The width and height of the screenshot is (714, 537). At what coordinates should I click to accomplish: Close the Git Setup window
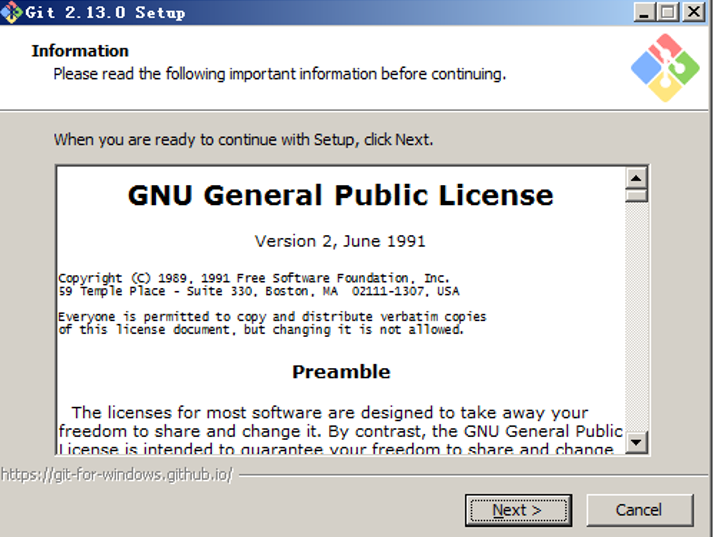click(x=694, y=12)
